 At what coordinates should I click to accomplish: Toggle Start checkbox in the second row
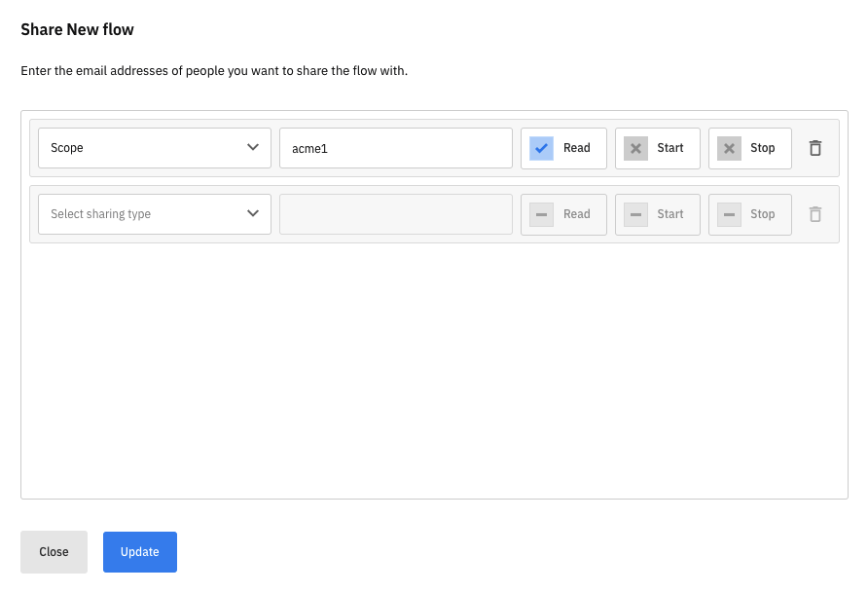635,214
